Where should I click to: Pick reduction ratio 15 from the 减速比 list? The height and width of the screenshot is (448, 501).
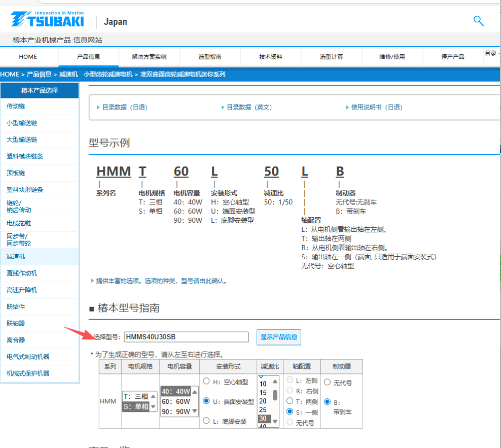coord(263,392)
